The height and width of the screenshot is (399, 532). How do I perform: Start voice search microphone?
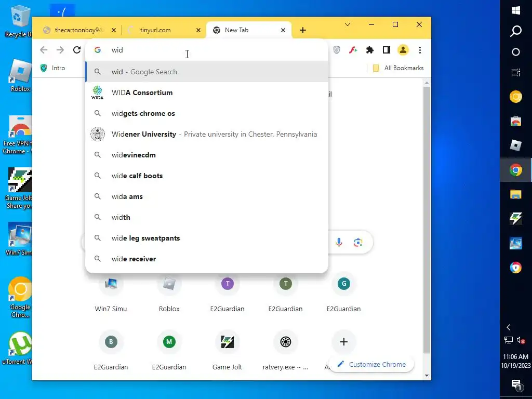point(339,242)
